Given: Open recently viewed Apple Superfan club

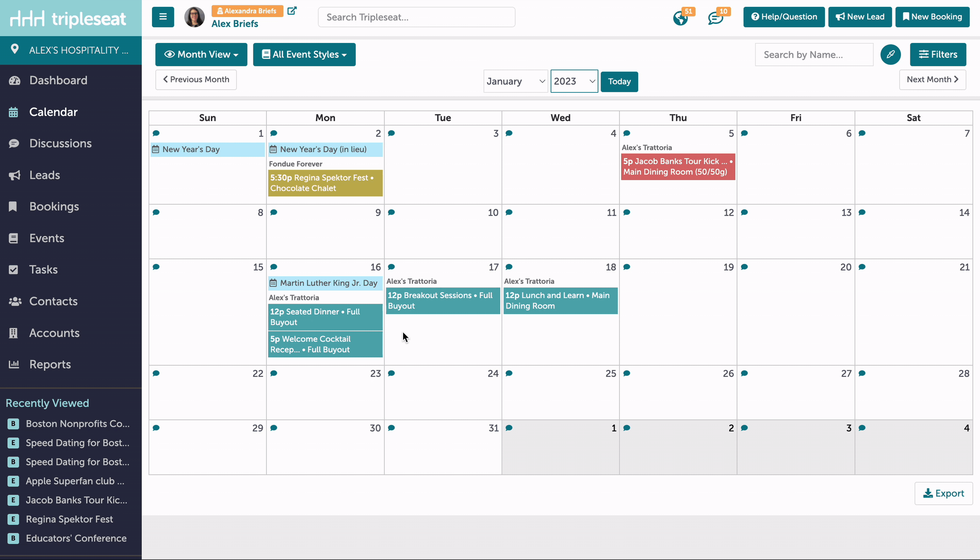Looking at the screenshot, I should (x=75, y=481).
